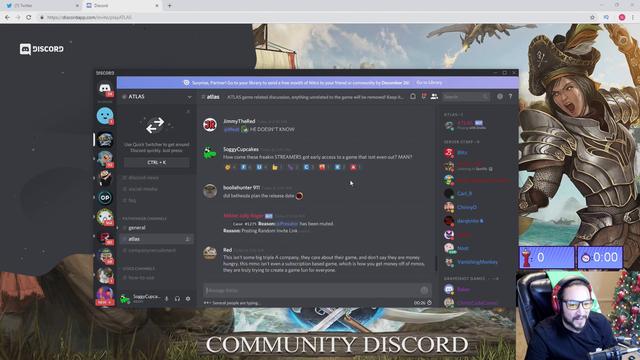The height and width of the screenshot is (360, 640).
Task: Expand the ATLAS server dropdown menu
Action: 189,97
